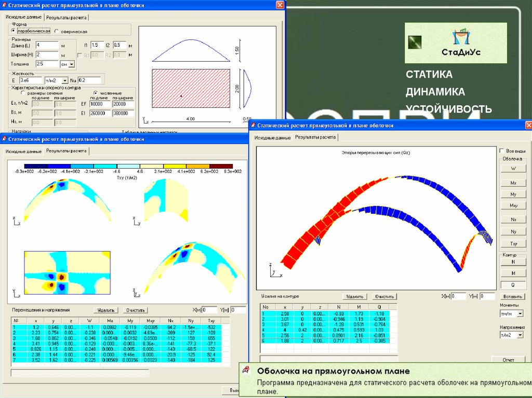Switch to 'Результаты расчета' tab in top window

[66, 17]
